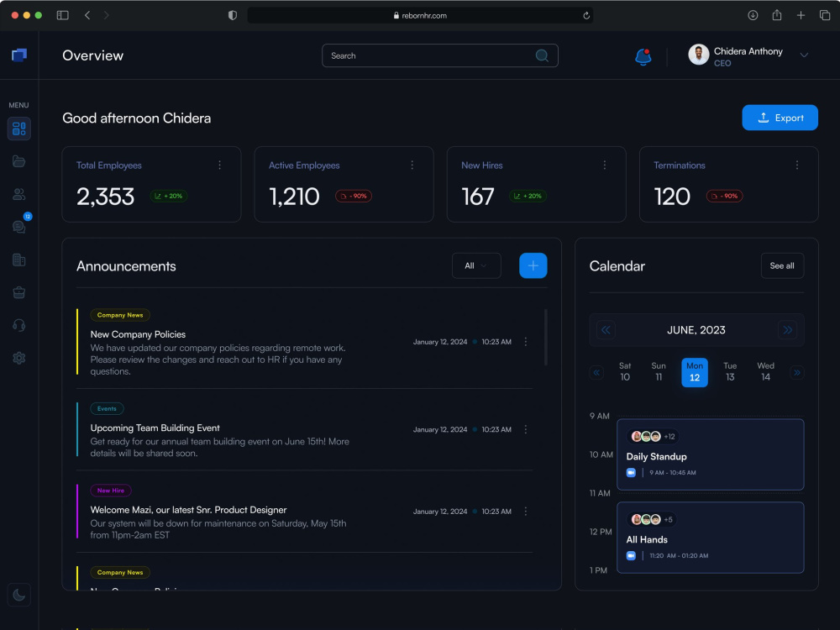Click See all in the Calendar panel
The height and width of the screenshot is (630, 840).
click(x=781, y=265)
